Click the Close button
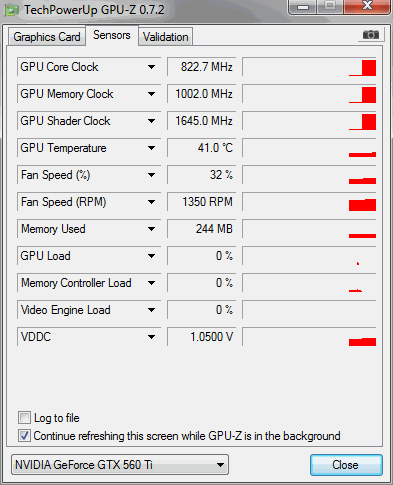The image size is (393, 485). click(x=346, y=465)
